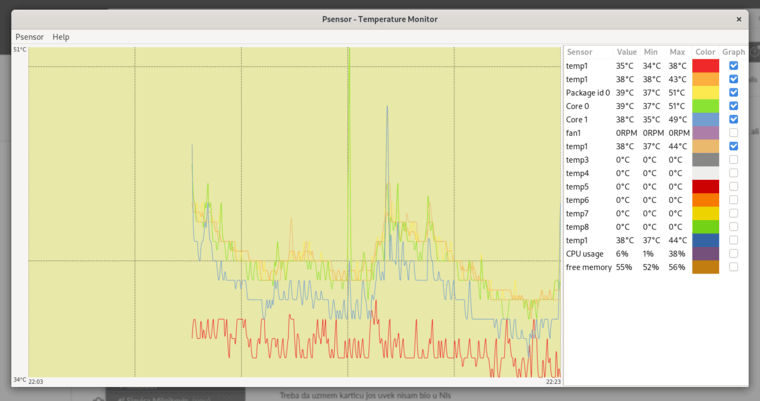Screen dimensions: 760x401
Task: Click the Max column header
Action: (x=678, y=52)
